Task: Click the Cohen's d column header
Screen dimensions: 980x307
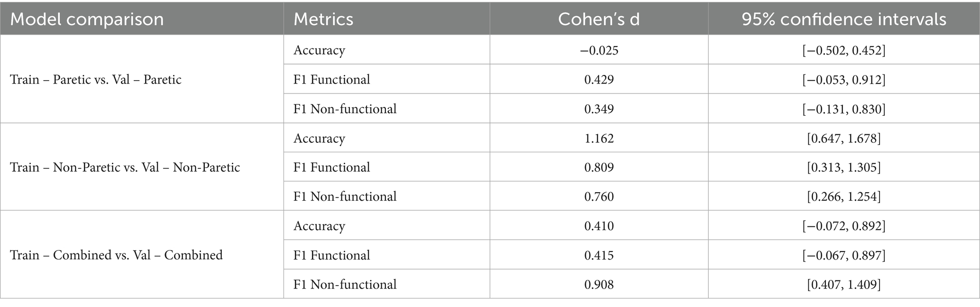Action: point(599,19)
